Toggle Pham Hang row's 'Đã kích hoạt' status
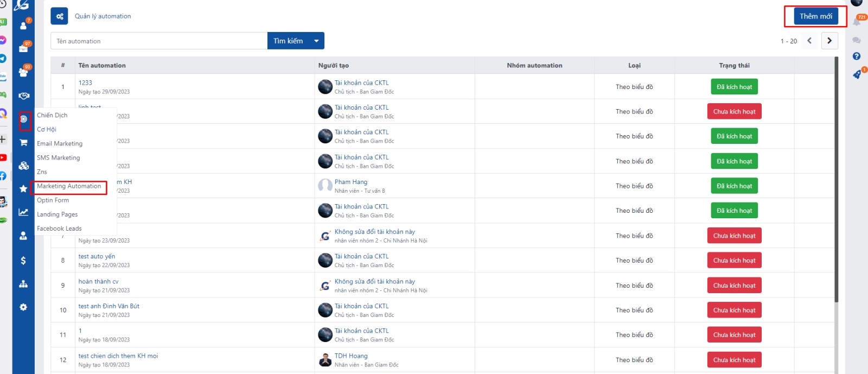868x374 pixels. [734, 186]
